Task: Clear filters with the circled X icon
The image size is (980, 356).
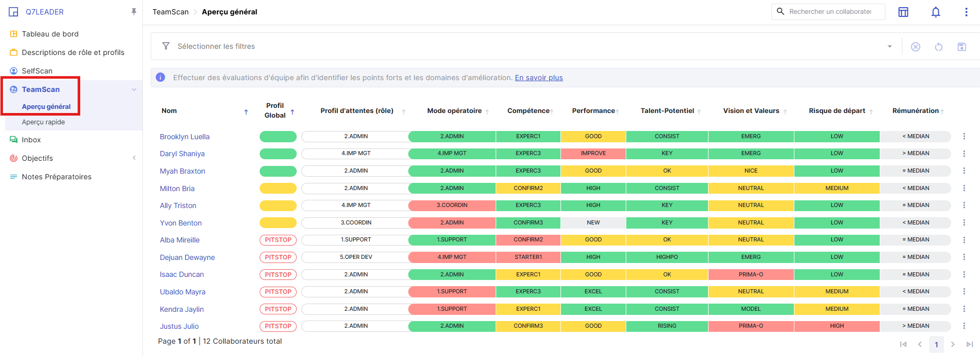Action: [x=915, y=47]
